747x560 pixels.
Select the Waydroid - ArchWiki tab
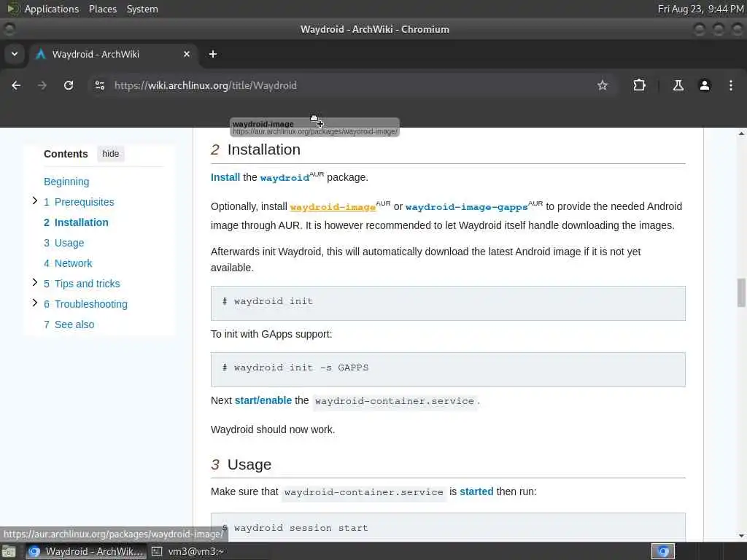coord(113,54)
